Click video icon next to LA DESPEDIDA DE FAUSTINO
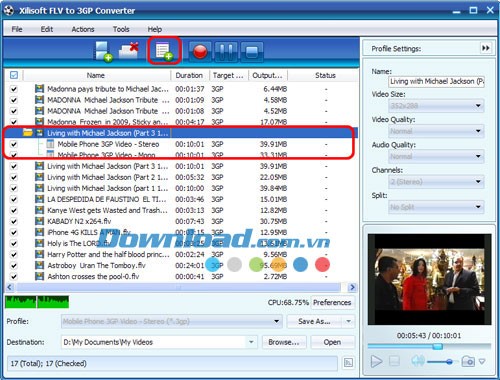 click(39, 199)
